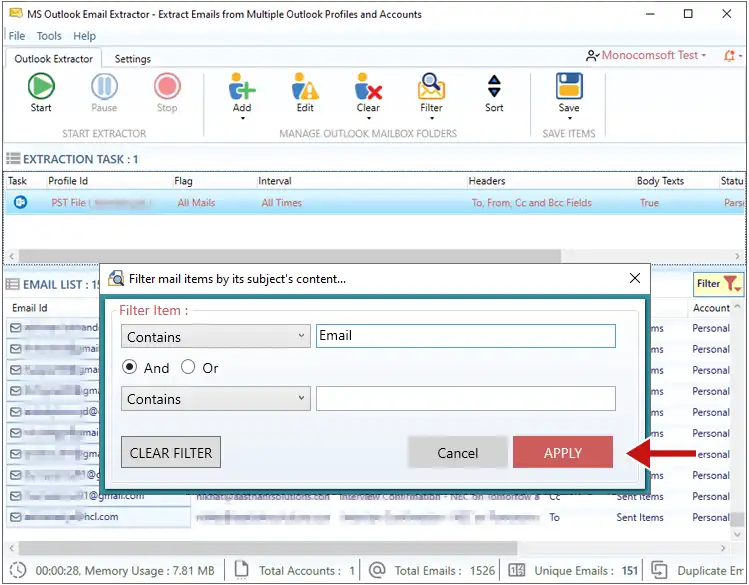Expand the Save dropdown arrow
This screenshot has width=749, height=585.
[569, 118]
